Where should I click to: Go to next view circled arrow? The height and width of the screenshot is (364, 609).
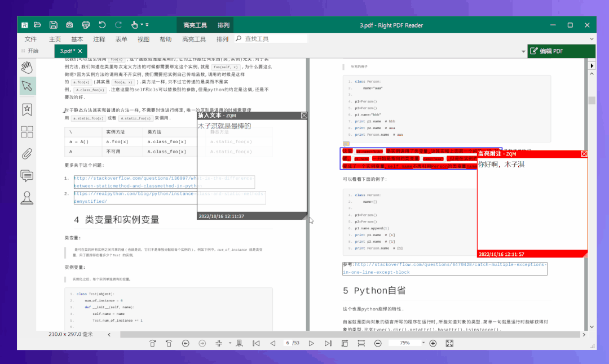point(202,343)
